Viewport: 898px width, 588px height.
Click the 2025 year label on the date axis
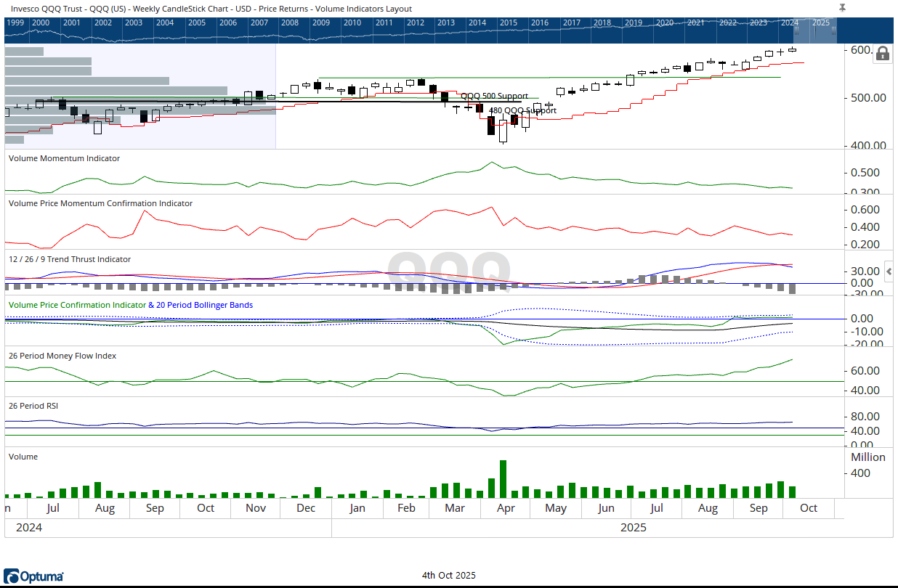633,527
